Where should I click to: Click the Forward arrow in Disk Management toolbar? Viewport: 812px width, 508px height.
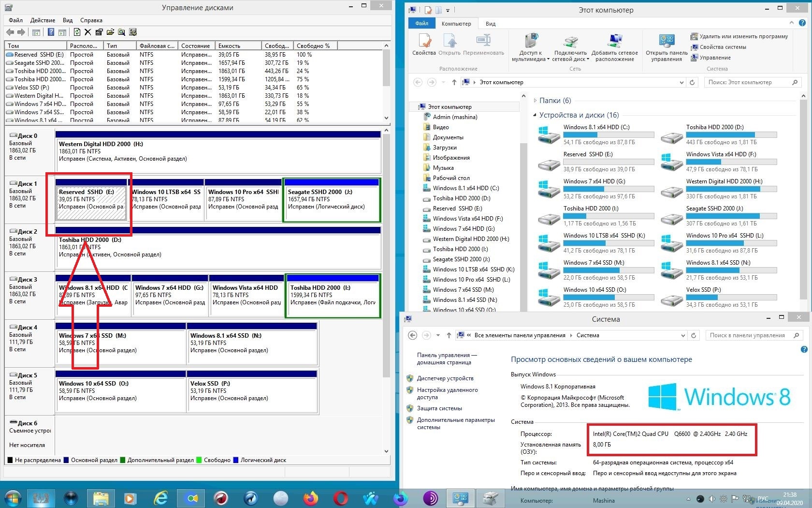21,32
